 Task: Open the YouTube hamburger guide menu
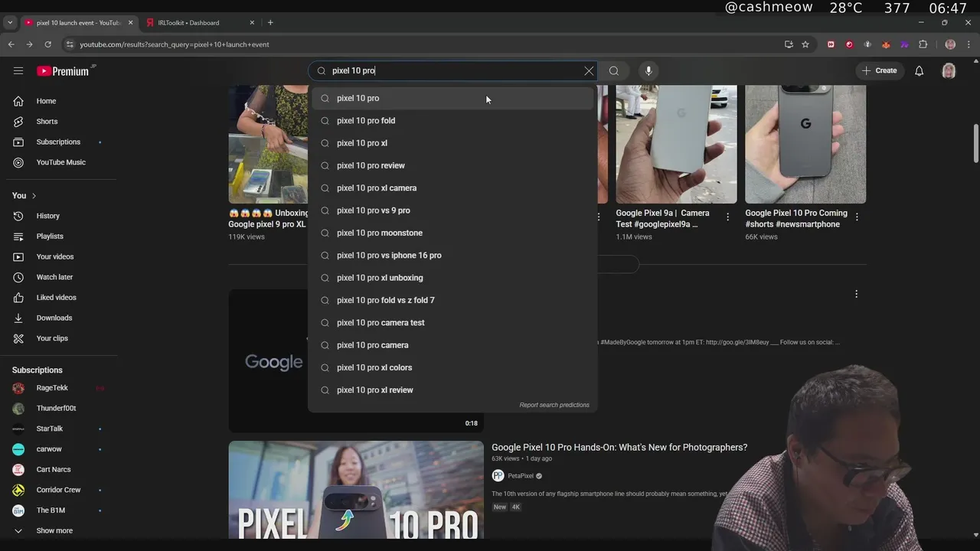tap(18, 70)
